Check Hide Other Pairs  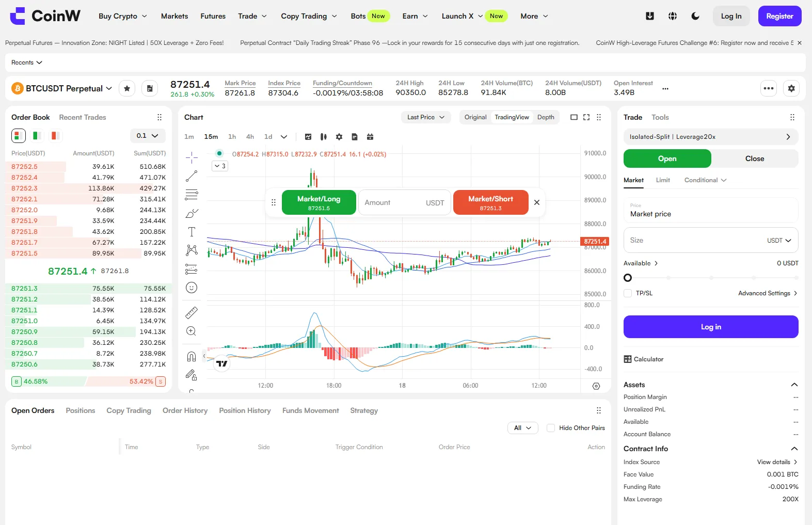pyautogui.click(x=551, y=428)
